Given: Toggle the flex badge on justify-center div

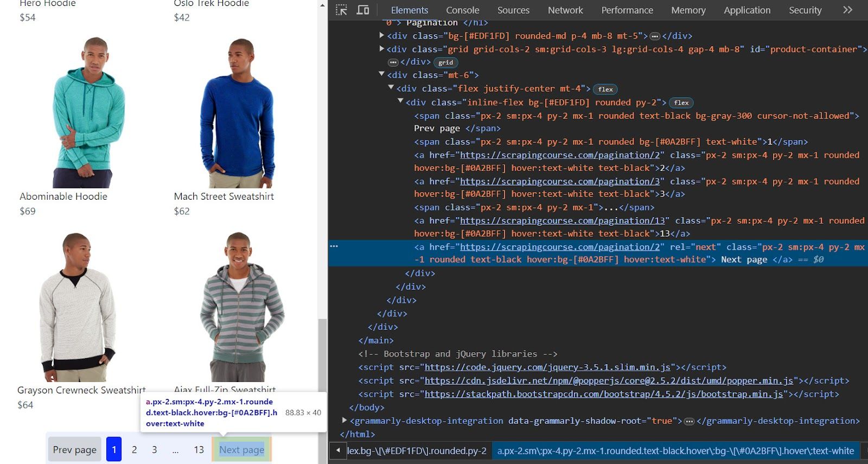Looking at the screenshot, I should 605,89.
